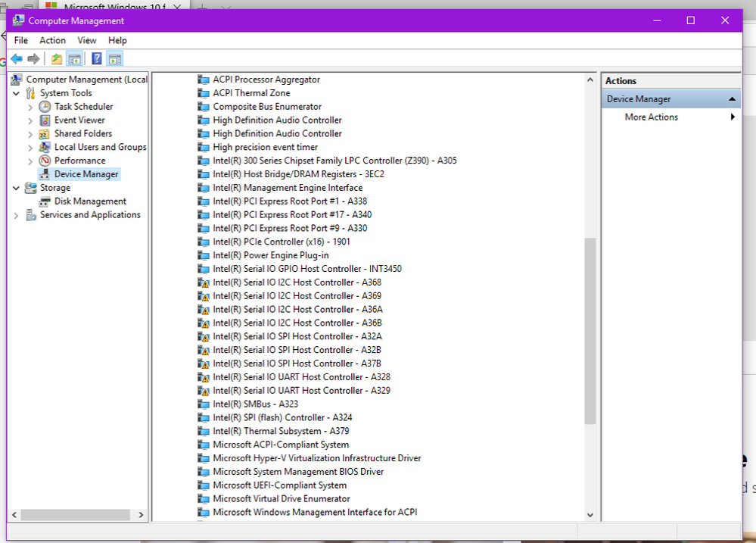Screen dimensions: 756x543
Task: Select Device Manager in the tree
Action: click(x=86, y=174)
